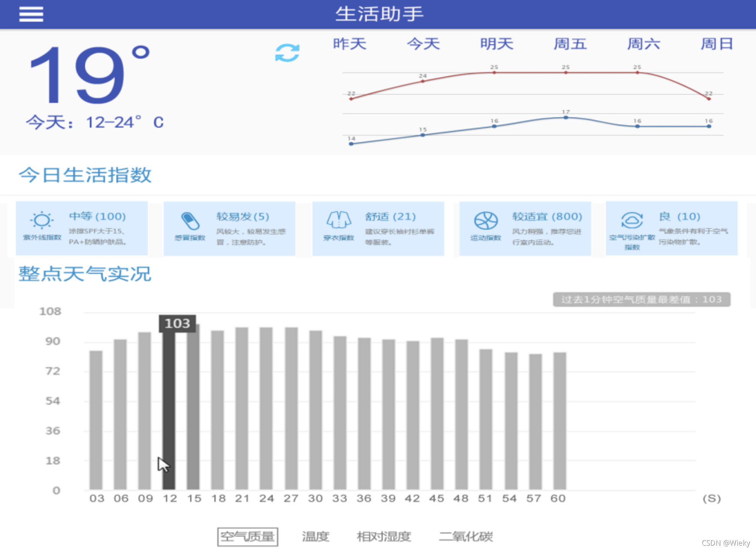Click the blue low point 17 for 周五
The width and height of the screenshot is (756, 551).
(x=566, y=117)
